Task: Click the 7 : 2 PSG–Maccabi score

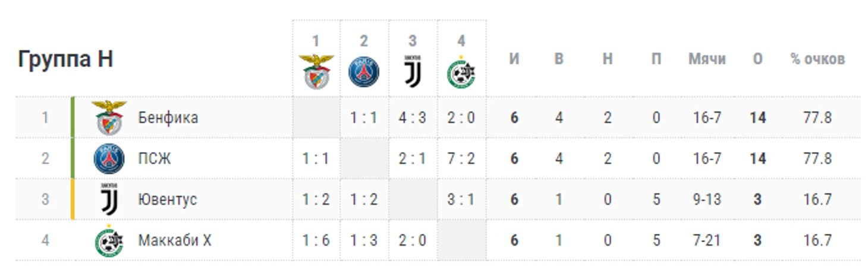Action: pos(461,158)
